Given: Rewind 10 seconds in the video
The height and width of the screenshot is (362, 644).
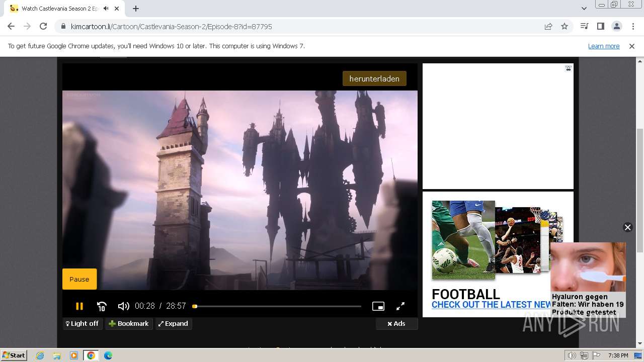Looking at the screenshot, I should point(102,306).
